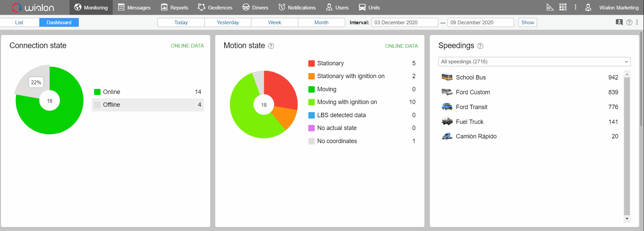The width and height of the screenshot is (644, 231).
Task: Click blue LBS detected data swatch
Action: [x=312, y=115]
